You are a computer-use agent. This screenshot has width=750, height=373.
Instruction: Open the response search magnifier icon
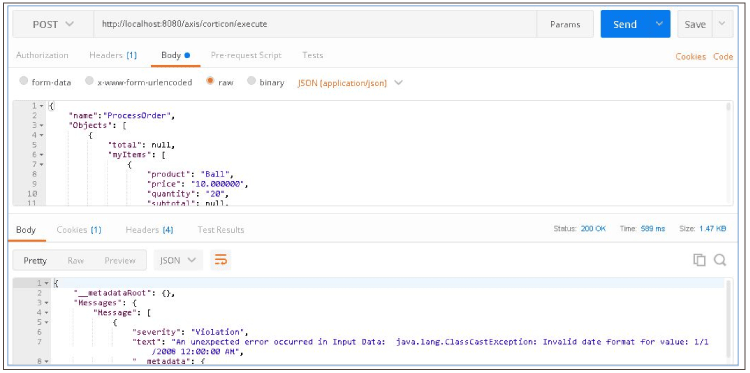pos(720,260)
